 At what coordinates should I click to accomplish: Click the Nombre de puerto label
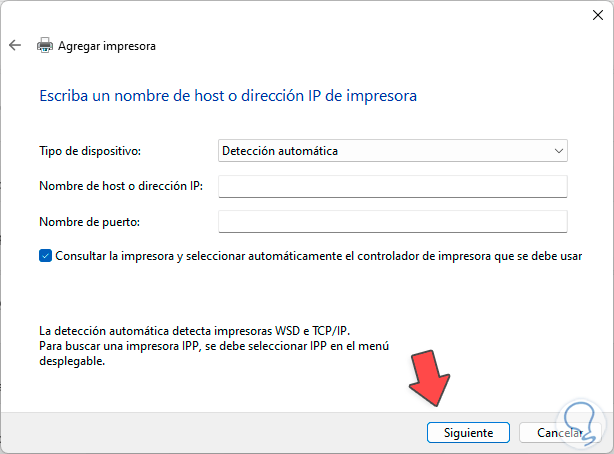(88, 221)
